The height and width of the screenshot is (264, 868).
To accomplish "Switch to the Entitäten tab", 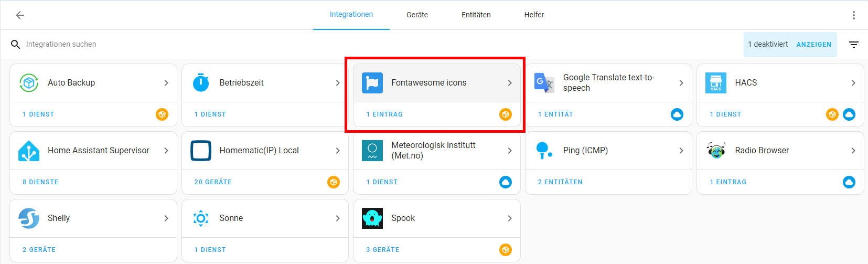I will pyautogui.click(x=476, y=15).
